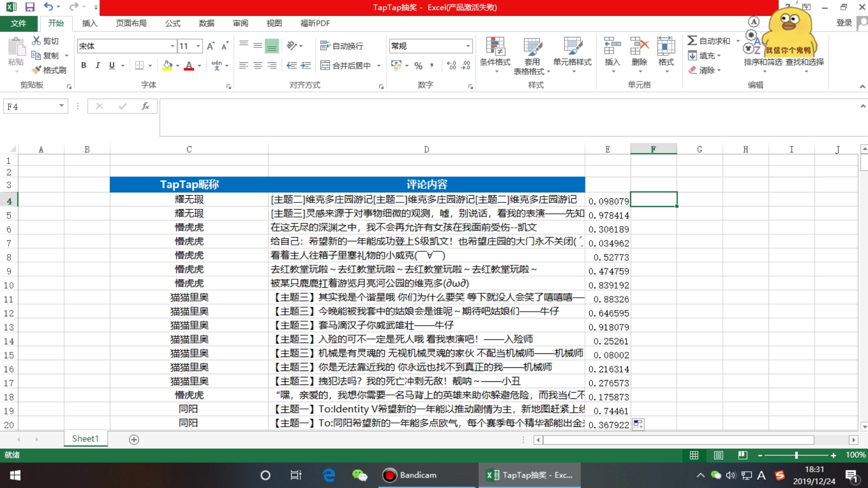The width and height of the screenshot is (868, 488).
Task: Click AutoSum (自动求和) button
Action: coord(709,41)
